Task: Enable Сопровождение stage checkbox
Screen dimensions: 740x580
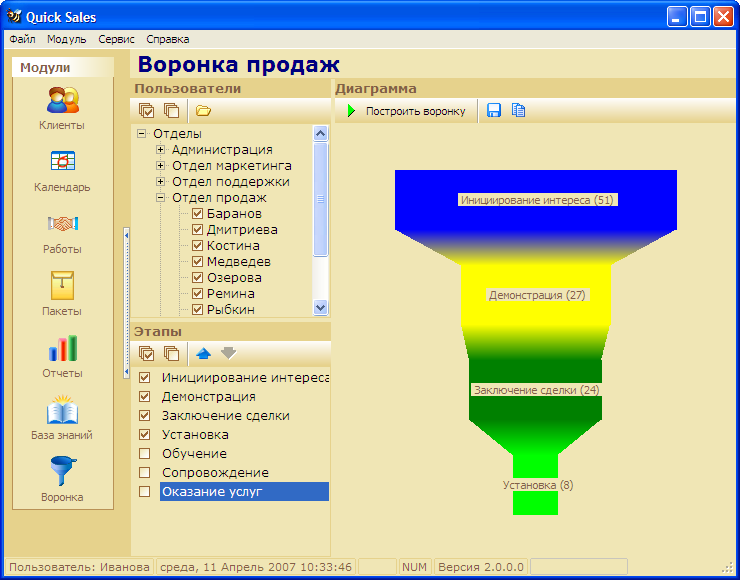Action: (144, 472)
